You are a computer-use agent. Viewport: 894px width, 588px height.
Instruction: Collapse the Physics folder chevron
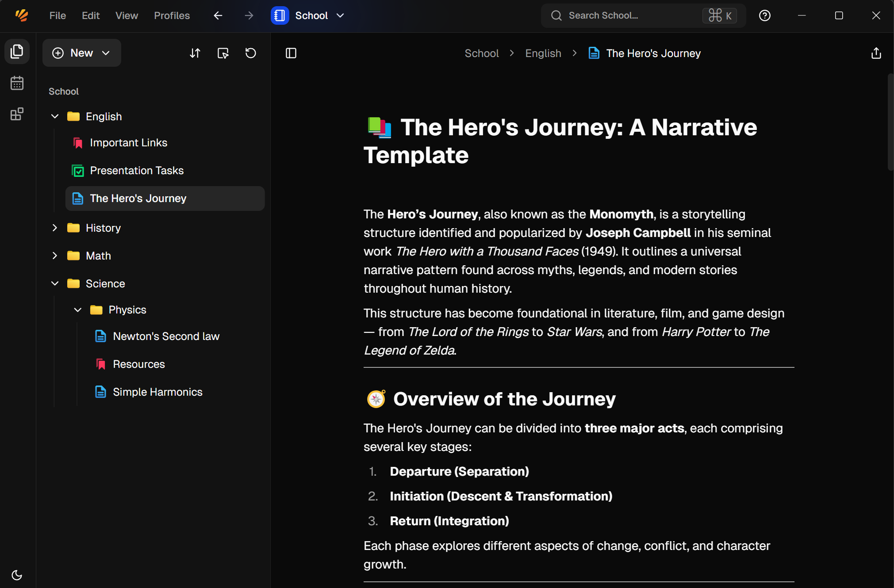pos(78,310)
